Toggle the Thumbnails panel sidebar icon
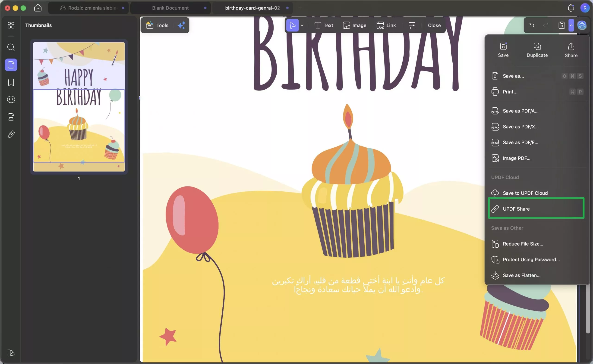The image size is (593, 364). 11,65
